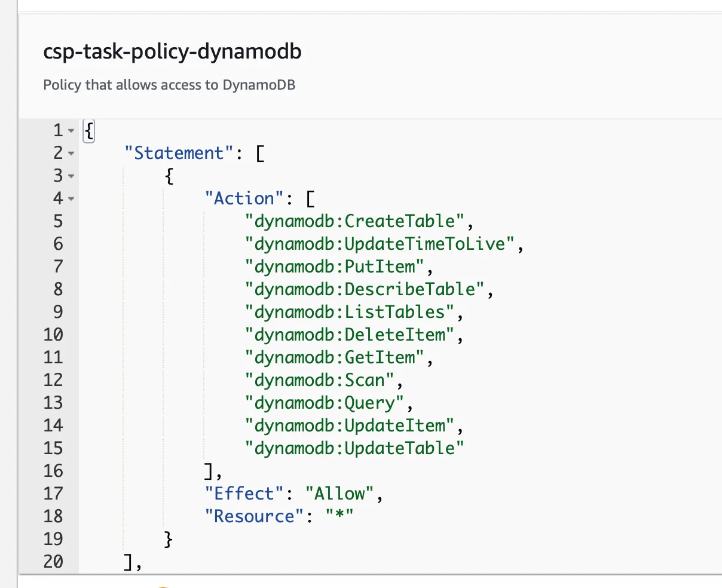
Task: Collapse the Statement fold arrow on line 2
Action: point(71,154)
